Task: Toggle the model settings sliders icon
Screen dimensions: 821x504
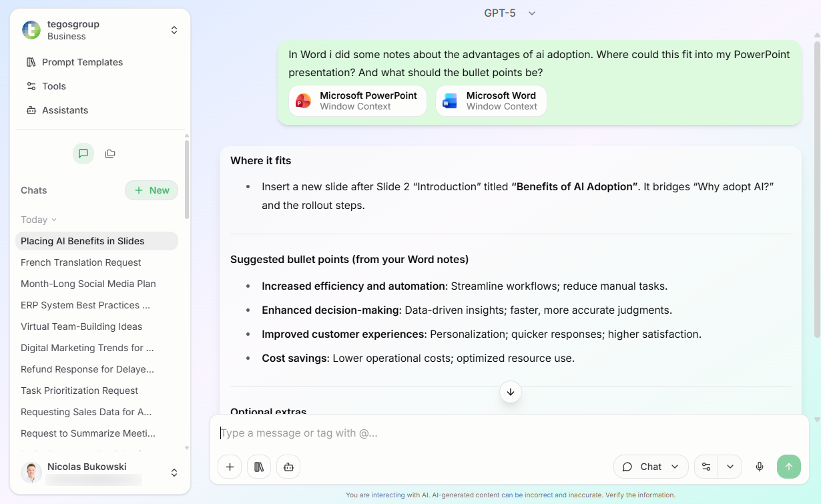Action: 706,467
